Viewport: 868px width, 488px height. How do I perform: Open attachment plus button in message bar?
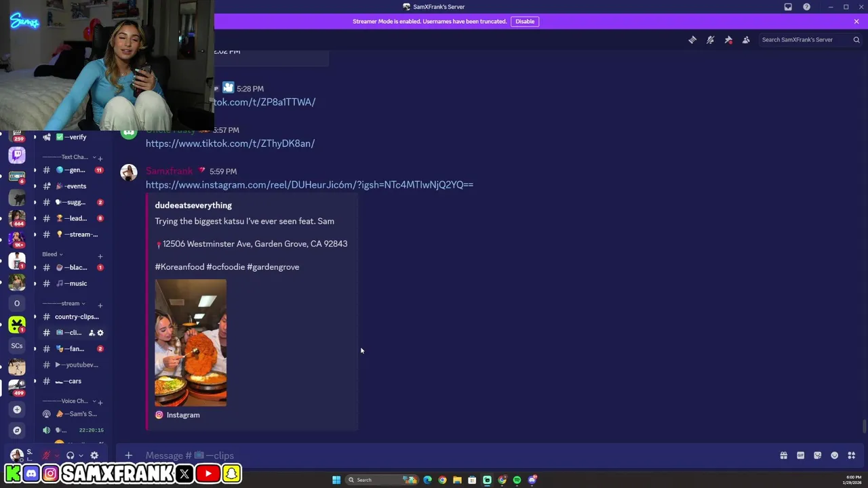click(x=128, y=455)
